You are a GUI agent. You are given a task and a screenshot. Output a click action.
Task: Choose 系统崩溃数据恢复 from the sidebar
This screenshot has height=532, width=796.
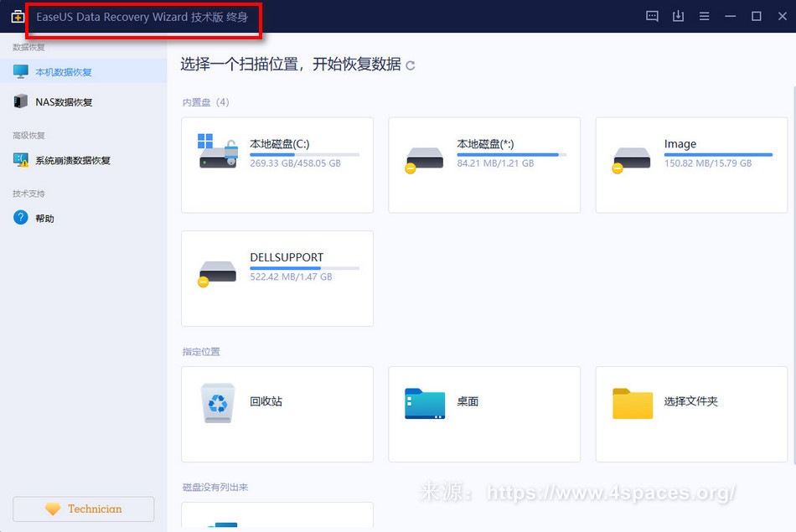(x=72, y=160)
